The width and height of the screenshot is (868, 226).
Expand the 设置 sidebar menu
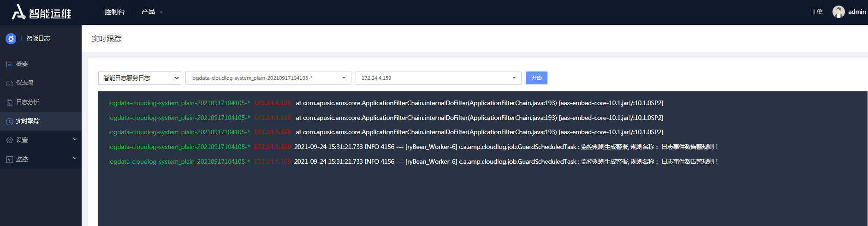tap(41, 140)
